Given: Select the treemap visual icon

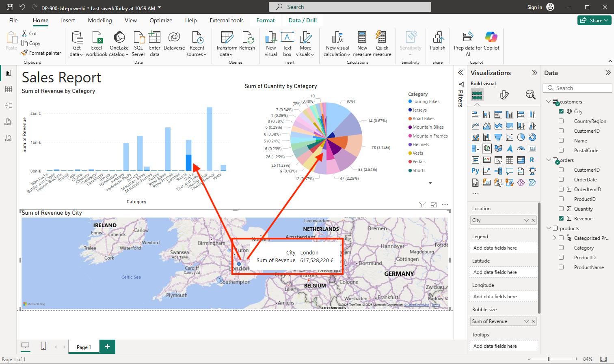Looking at the screenshot, I should 476,149.
